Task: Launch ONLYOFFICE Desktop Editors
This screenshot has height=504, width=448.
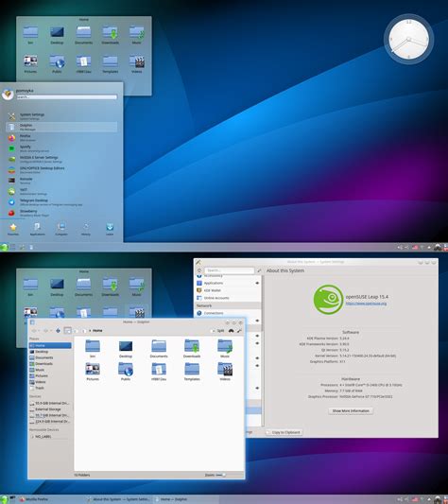Action: pyautogui.click(x=61, y=170)
